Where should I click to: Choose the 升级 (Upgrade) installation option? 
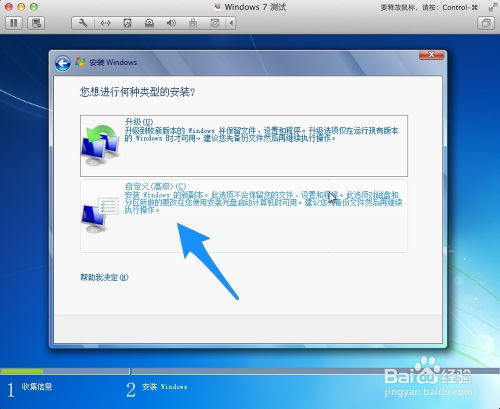(244, 146)
